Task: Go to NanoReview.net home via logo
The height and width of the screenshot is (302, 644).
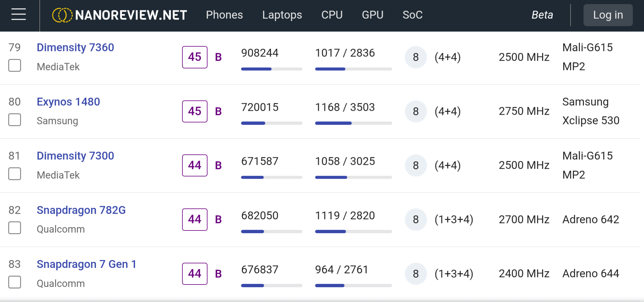Action: tap(119, 15)
